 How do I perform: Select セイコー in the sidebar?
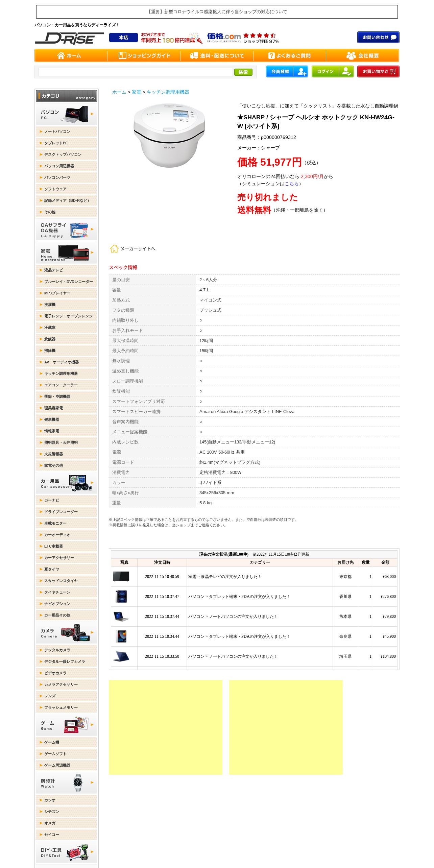tap(66, 835)
